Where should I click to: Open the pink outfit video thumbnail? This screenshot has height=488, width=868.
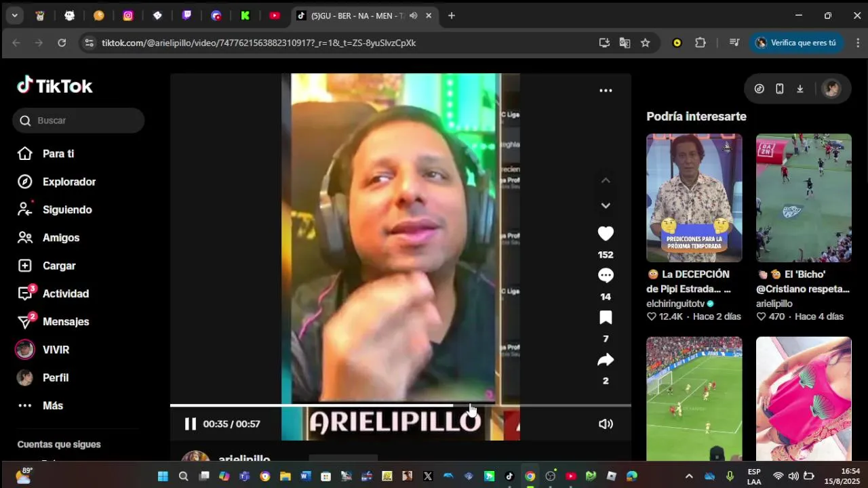[804, 399]
